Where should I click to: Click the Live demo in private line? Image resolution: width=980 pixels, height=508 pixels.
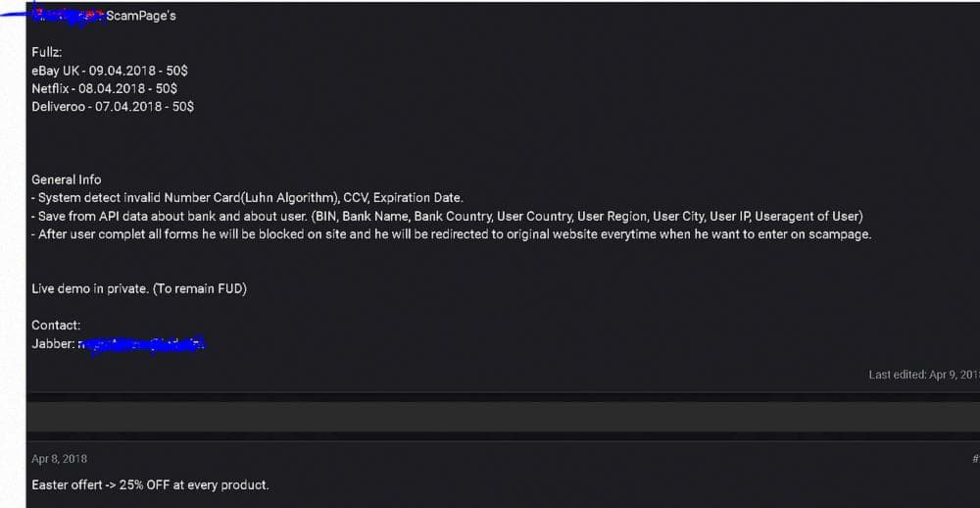139,289
